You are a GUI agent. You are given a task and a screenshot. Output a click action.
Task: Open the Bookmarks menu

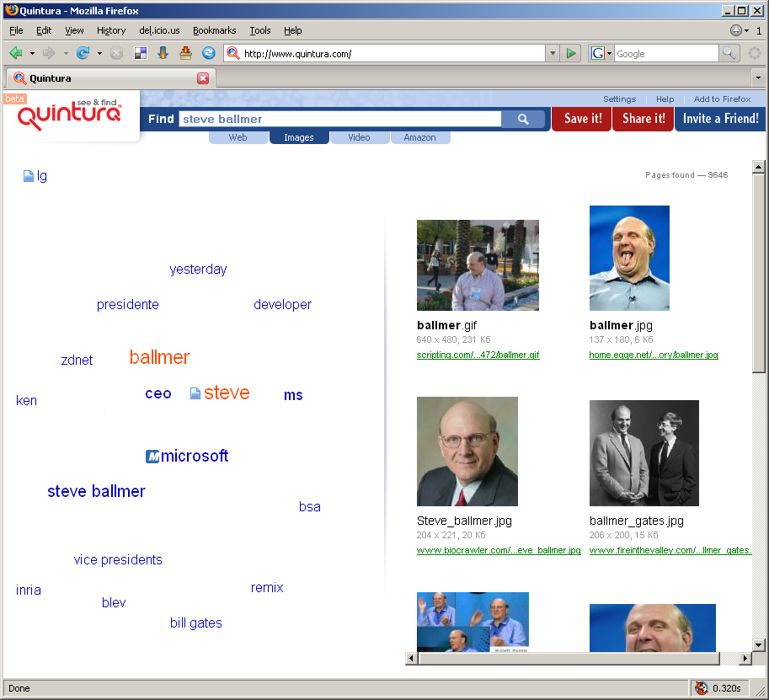pyautogui.click(x=214, y=30)
